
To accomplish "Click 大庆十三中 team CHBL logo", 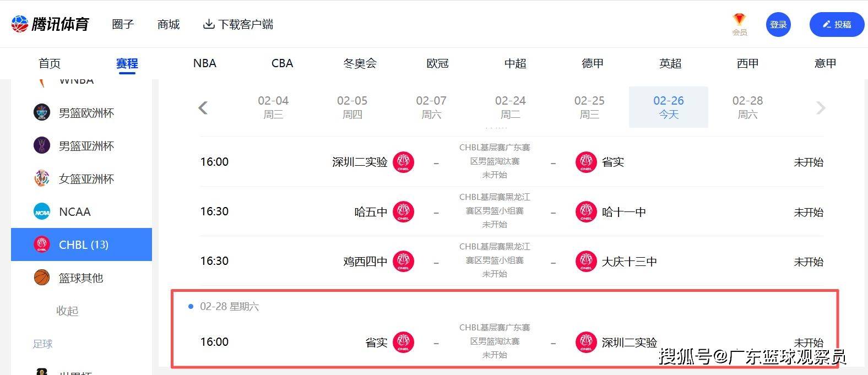I will pyautogui.click(x=586, y=262).
